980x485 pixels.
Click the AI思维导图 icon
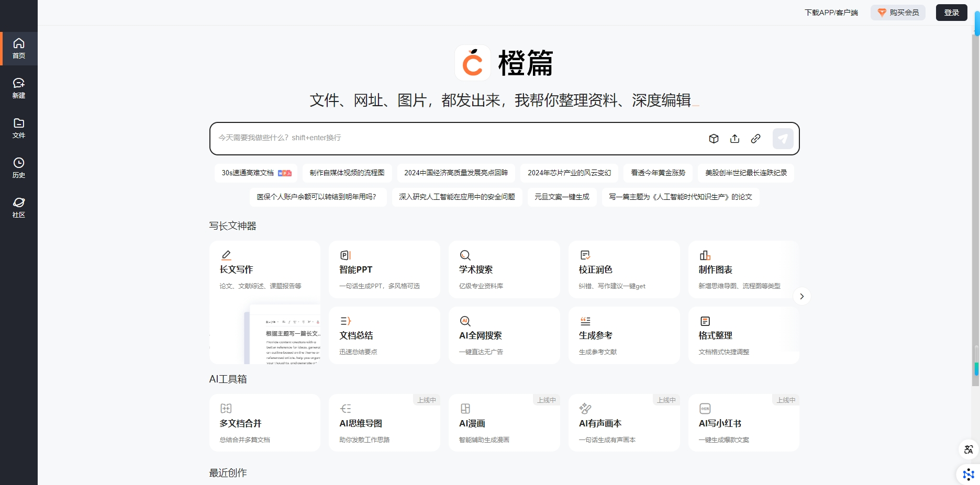(346, 409)
